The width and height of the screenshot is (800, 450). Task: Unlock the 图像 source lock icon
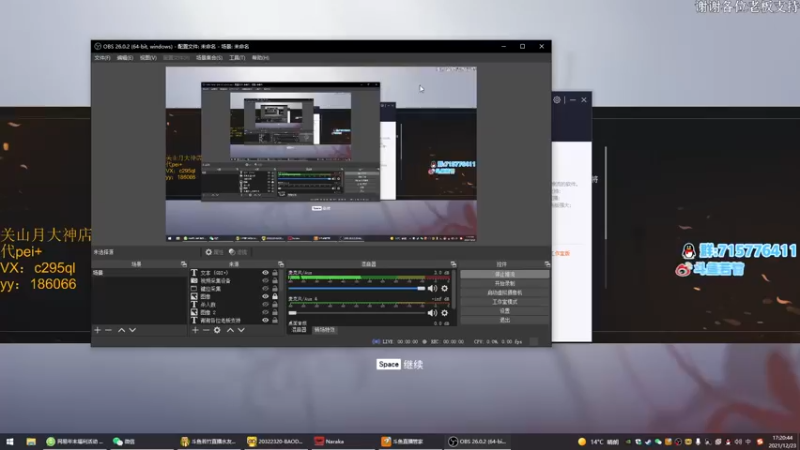point(275,296)
